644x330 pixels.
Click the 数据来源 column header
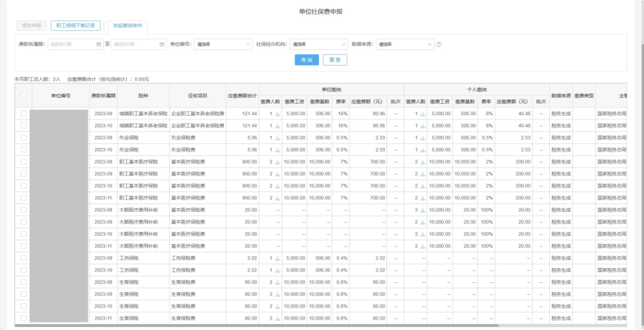coord(561,95)
